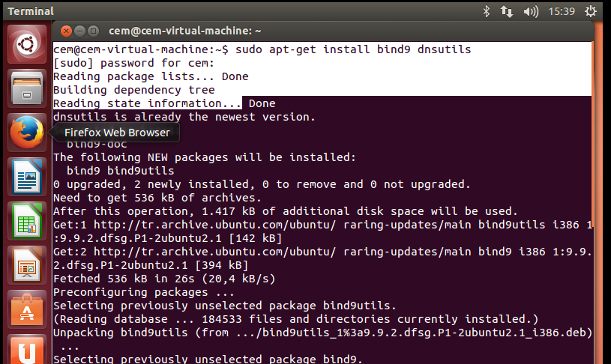Open the Ubuntu Dash home launcher
This screenshot has width=611, height=364.
pos(27,44)
